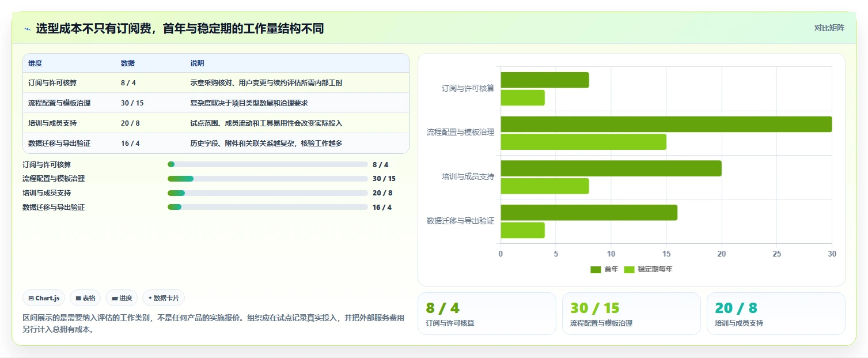868x358 pixels.
Task: Click progress list label 培训与成员支持
Action: click(47, 193)
